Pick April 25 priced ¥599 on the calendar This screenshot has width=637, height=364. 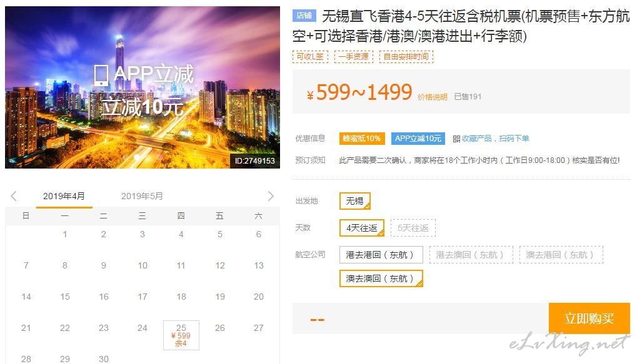click(181, 335)
